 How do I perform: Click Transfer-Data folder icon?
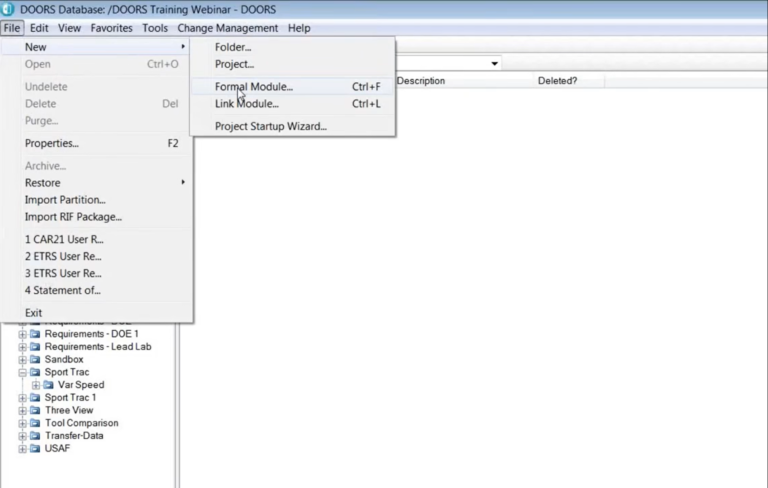click(x=35, y=436)
